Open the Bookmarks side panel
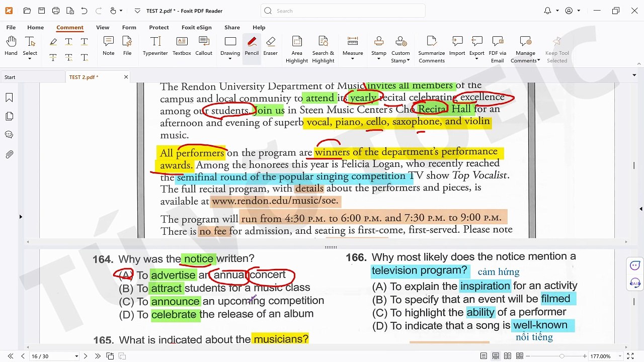644x362 pixels. [9, 98]
